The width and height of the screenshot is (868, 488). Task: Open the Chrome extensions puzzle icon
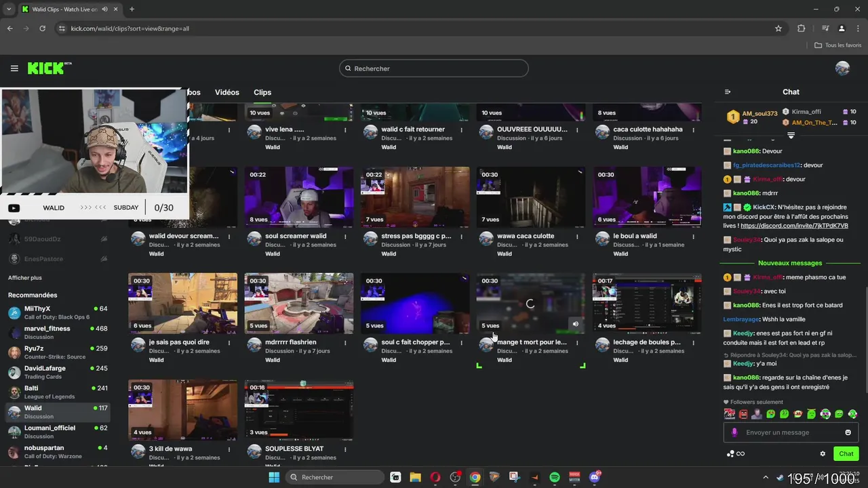[802, 28]
